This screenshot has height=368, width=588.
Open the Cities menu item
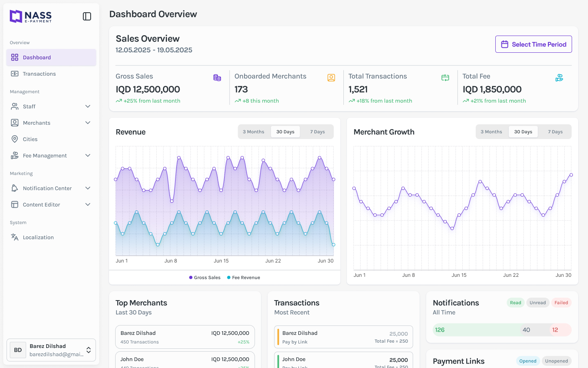coord(51,139)
